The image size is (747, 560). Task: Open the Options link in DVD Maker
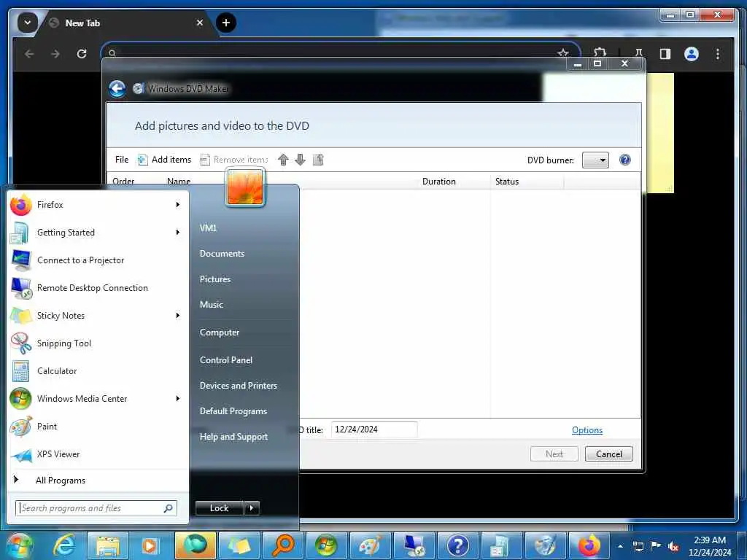point(587,430)
